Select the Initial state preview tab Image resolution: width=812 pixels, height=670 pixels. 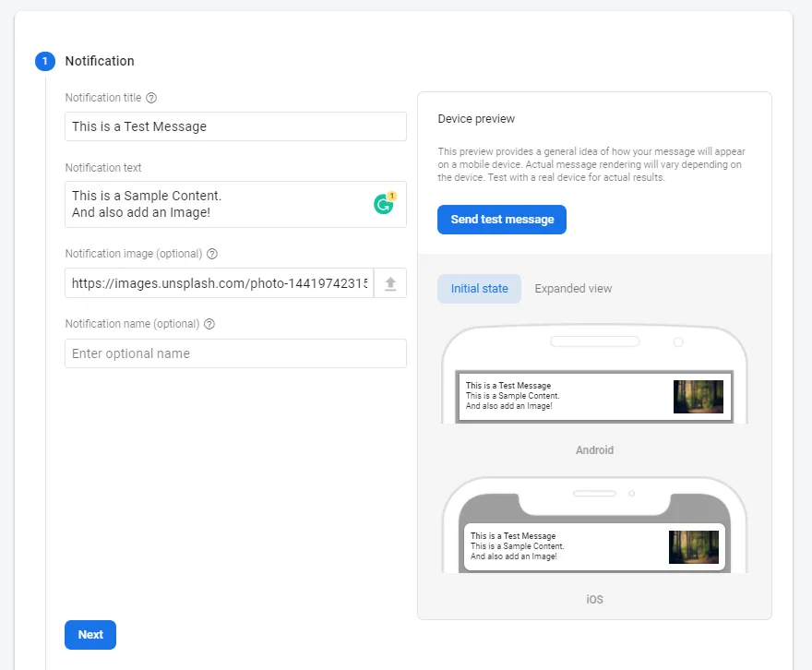point(479,288)
